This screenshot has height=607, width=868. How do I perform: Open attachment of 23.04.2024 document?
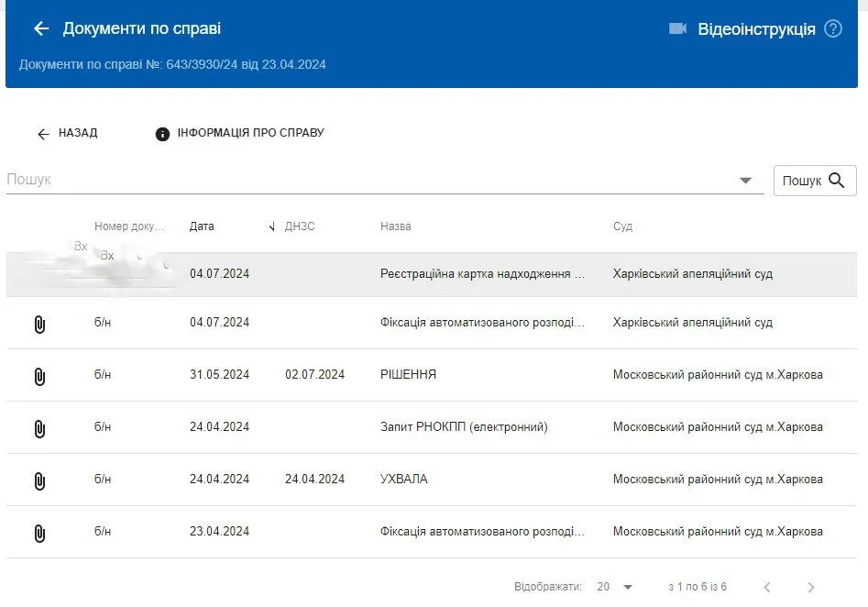[x=39, y=533]
